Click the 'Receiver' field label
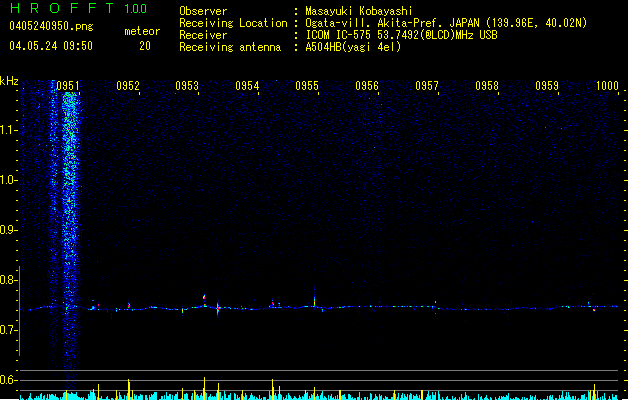This screenshot has width=629, height=400. click(x=203, y=35)
